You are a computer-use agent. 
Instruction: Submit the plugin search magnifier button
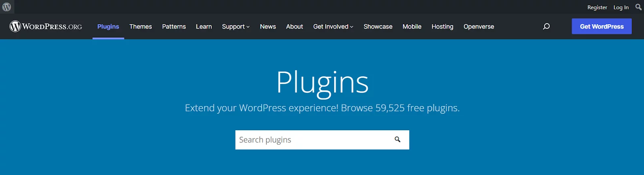[x=398, y=140]
